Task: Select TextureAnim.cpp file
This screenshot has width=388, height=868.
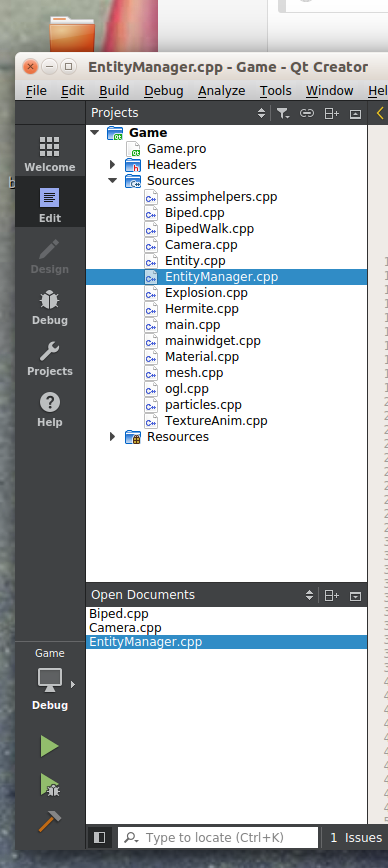Action: tap(216, 421)
